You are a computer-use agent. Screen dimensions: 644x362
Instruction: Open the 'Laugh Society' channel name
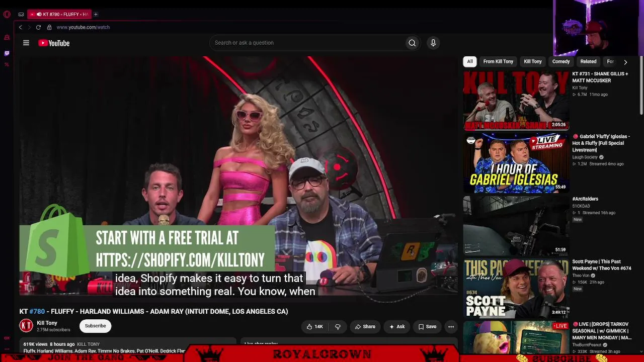click(585, 157)
